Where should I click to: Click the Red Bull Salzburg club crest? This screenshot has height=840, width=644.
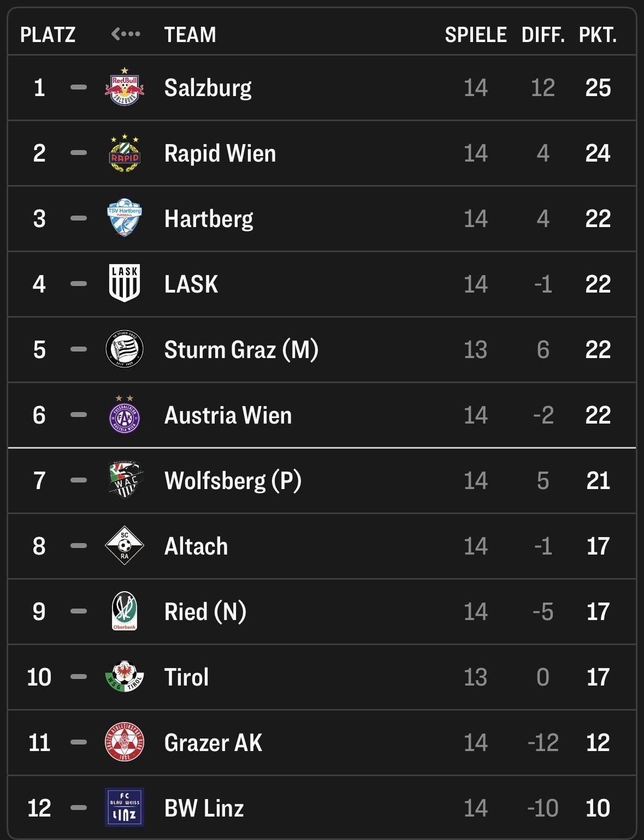[x=125, y=87]
